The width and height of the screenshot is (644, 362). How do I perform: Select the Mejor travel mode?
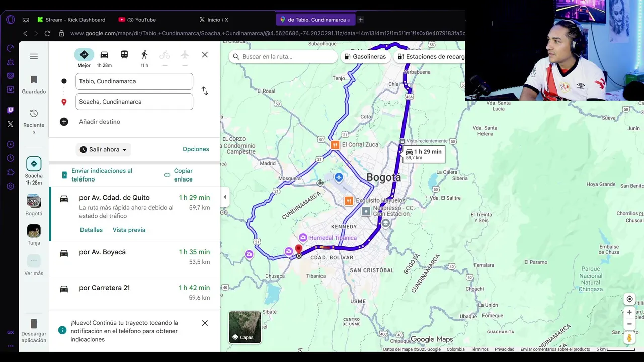[x=84, y=58]
